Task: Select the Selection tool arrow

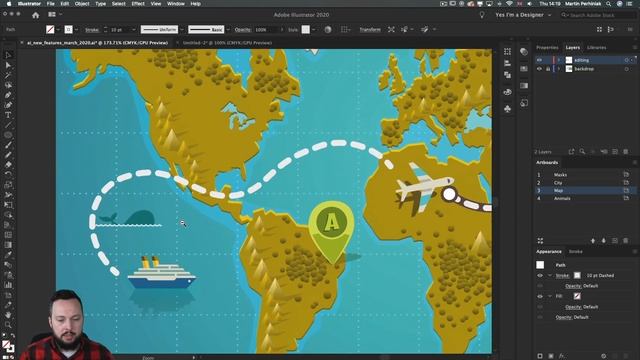Action: pos(8,55)
